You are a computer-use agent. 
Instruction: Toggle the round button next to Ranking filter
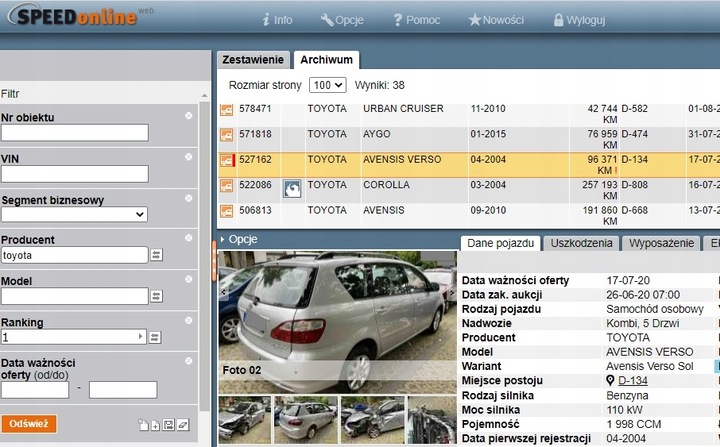click(x=188, y=320)
